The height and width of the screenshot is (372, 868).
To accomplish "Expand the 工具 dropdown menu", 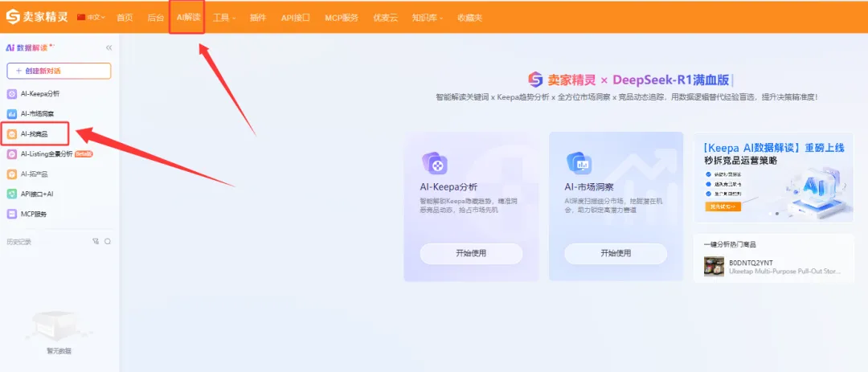I will click(x=224, y=17).
